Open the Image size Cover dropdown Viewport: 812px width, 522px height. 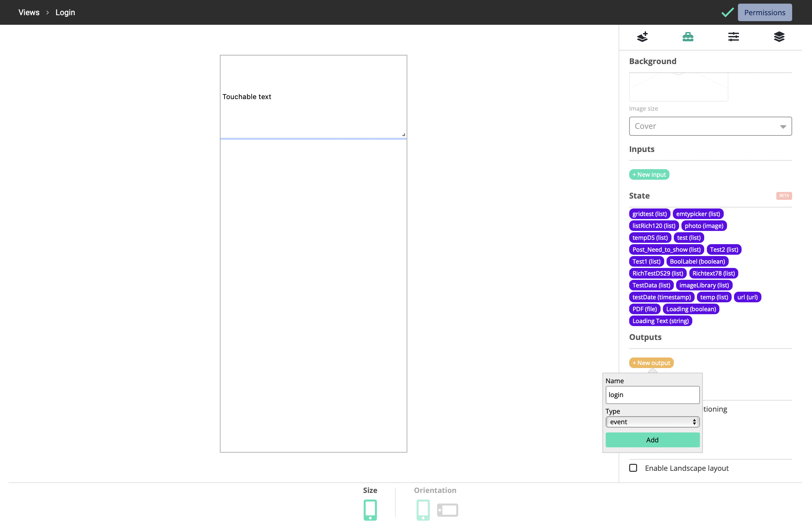(711, 126)
